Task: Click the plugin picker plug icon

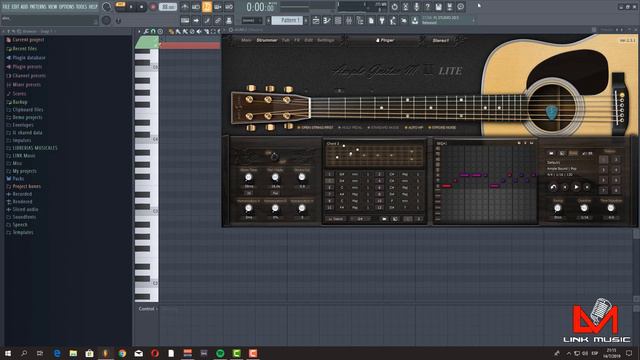Action: pyautogui.click(x=382, y=20)
